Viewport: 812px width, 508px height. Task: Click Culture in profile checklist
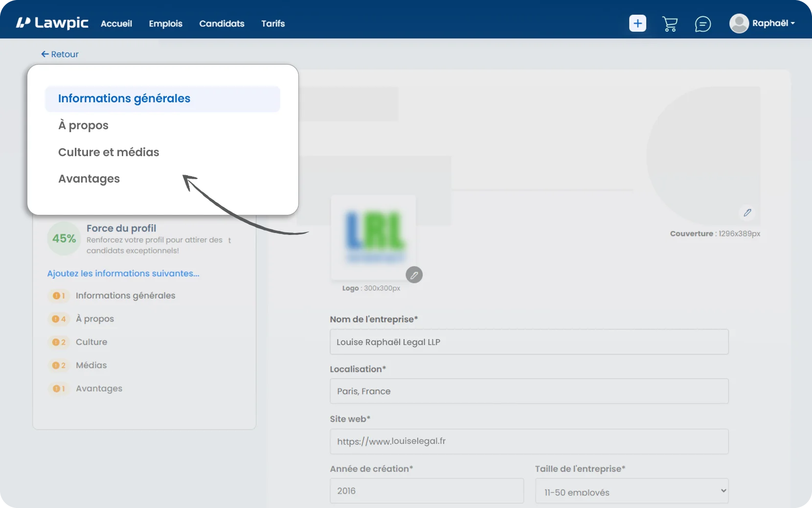coord(91,342)
